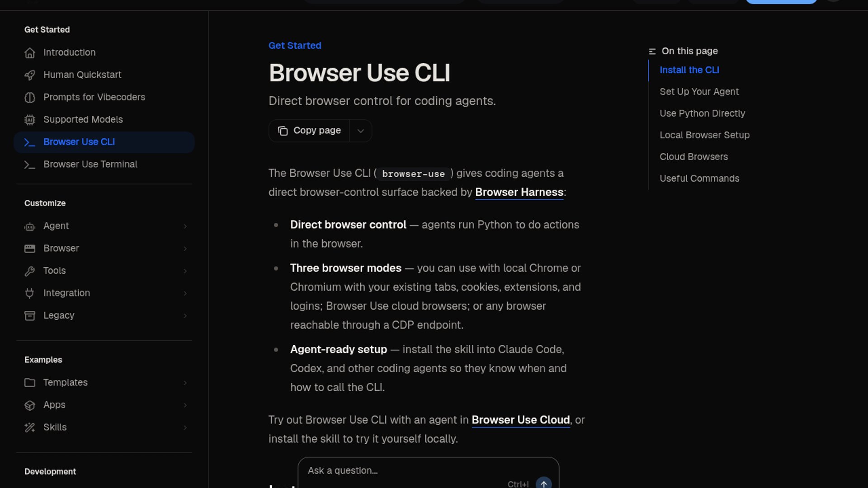
Task: Click the Templates folder icon
Action: tap(30, 383)
